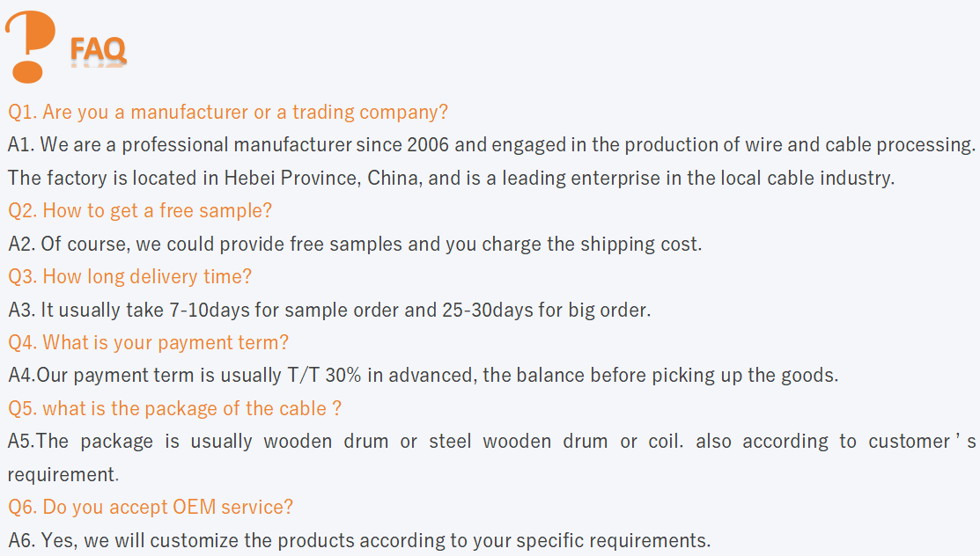The height and width of the screenshot is (556, 980).
Task: Click answer A1 about professional manufacturer since 2006
Action: (491, 145)
